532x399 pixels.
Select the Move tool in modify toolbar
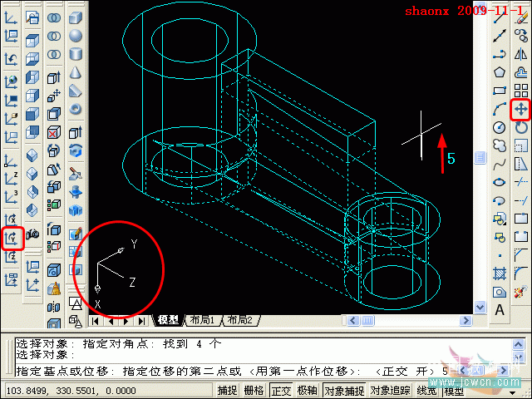coord(521,109)
